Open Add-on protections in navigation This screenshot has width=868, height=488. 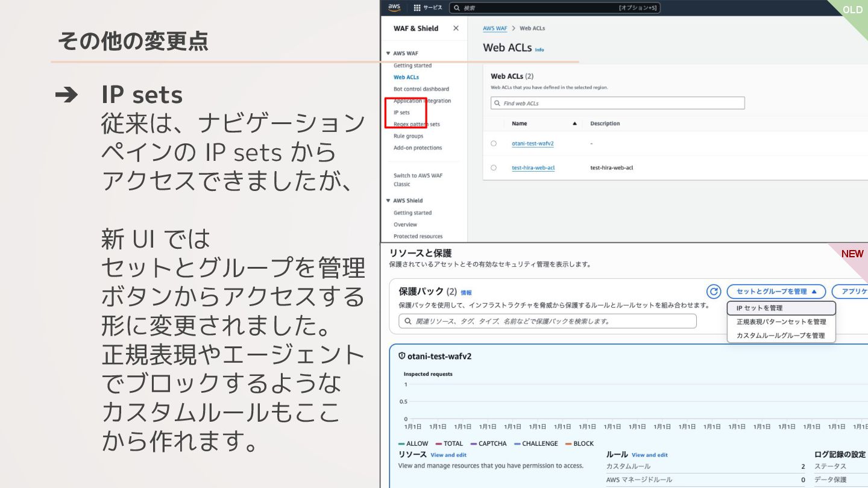[x=417, y=148]
